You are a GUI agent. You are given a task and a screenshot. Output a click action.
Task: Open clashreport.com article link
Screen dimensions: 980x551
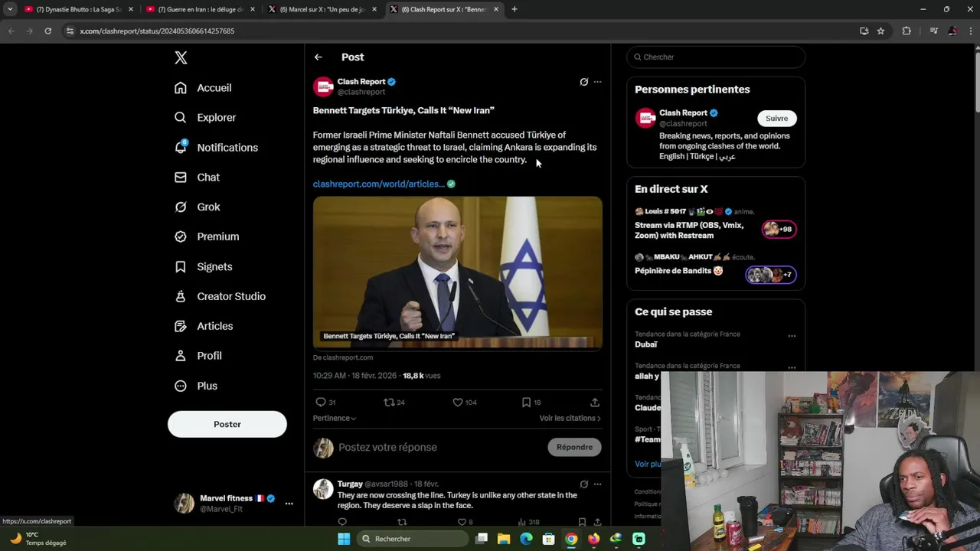[379, 184]
